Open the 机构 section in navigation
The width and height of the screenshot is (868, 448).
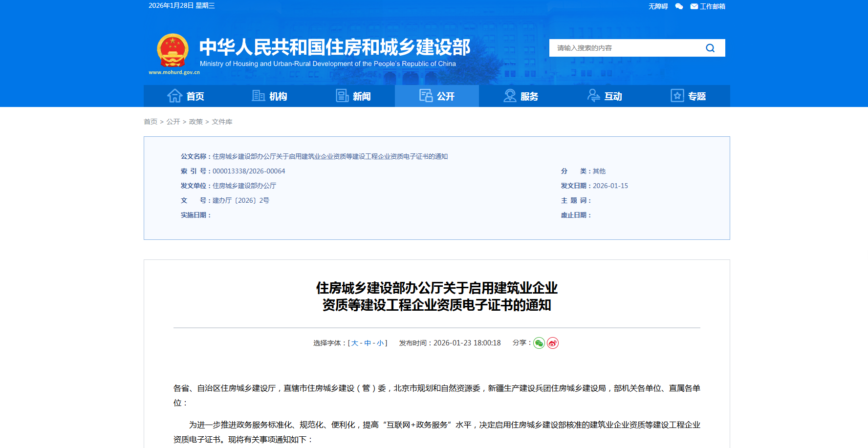260,96
